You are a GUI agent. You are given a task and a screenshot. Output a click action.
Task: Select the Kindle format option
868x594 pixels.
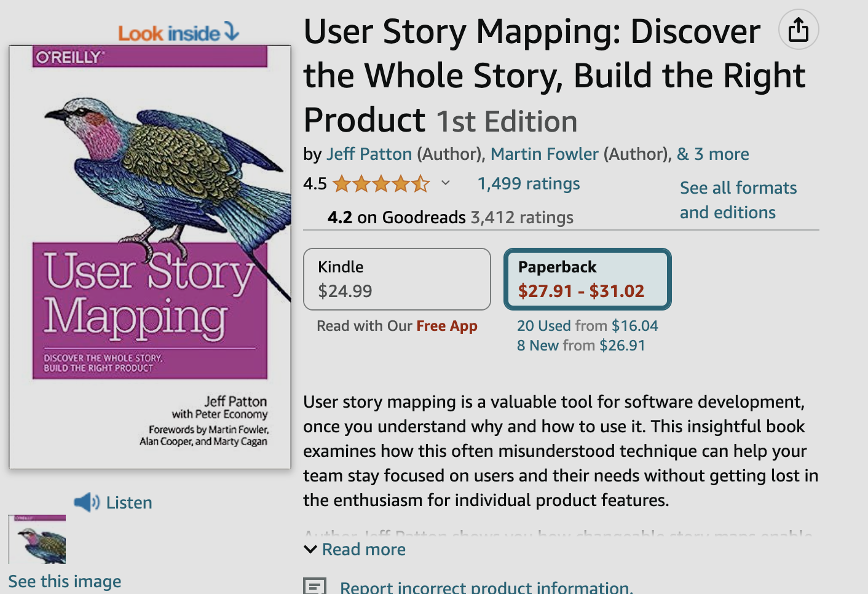coord(397,279)
